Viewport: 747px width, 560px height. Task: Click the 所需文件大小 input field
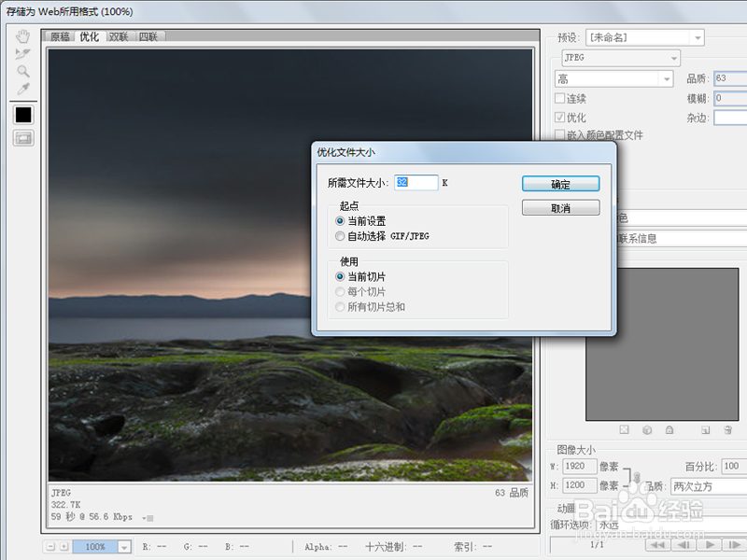[x=416, y=182]
